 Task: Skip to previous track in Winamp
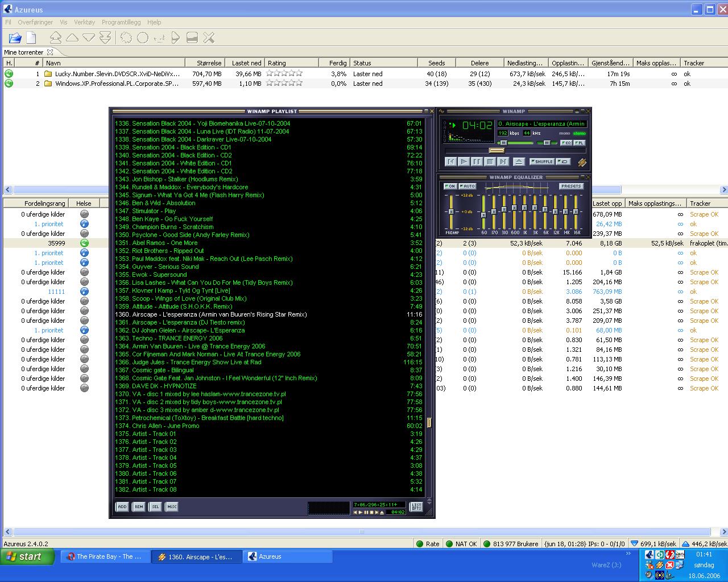pos(450,162)
